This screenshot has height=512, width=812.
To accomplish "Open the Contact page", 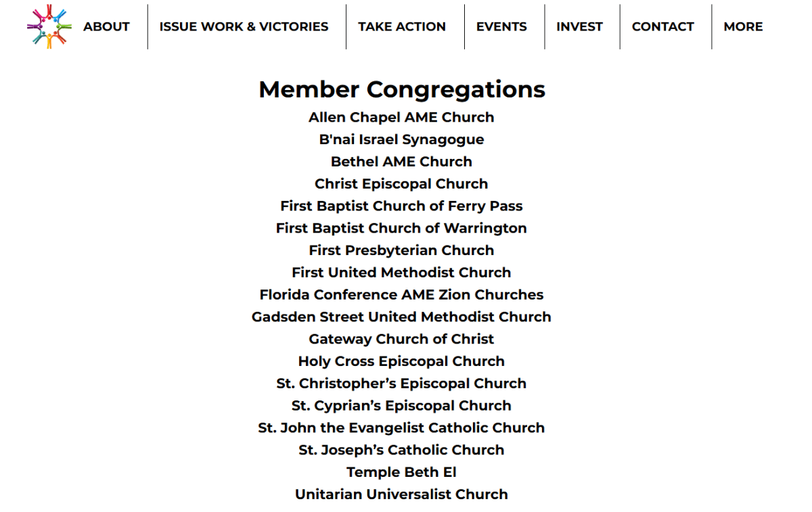I will 662,27.
